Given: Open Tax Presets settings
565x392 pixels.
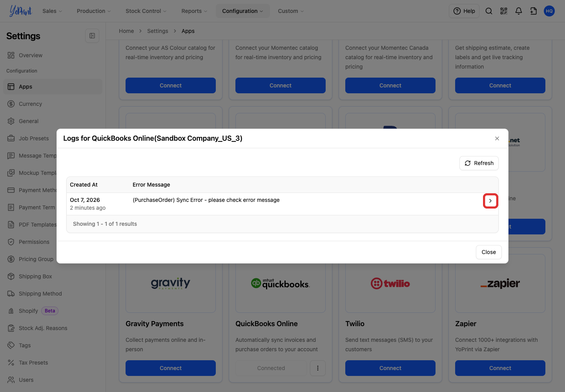Looking at the screenshot, I should pyautogui.click(x=53, y=363).
